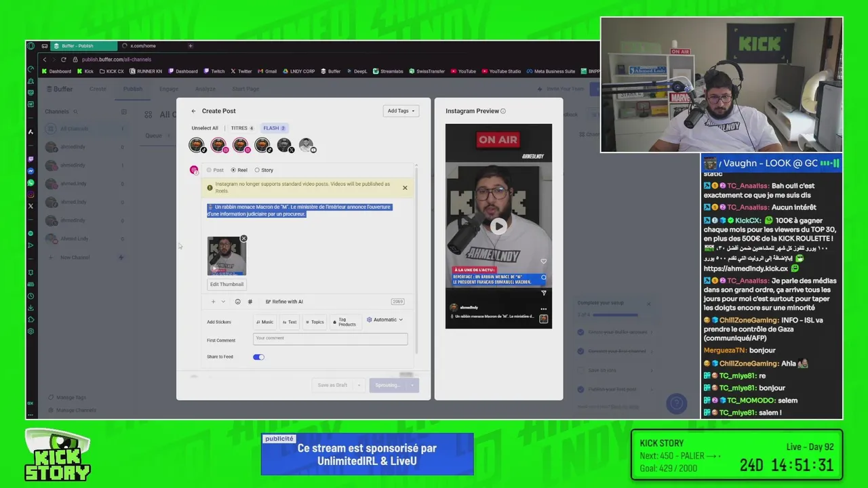Add a Topics sticker

[x=314, y=322]
